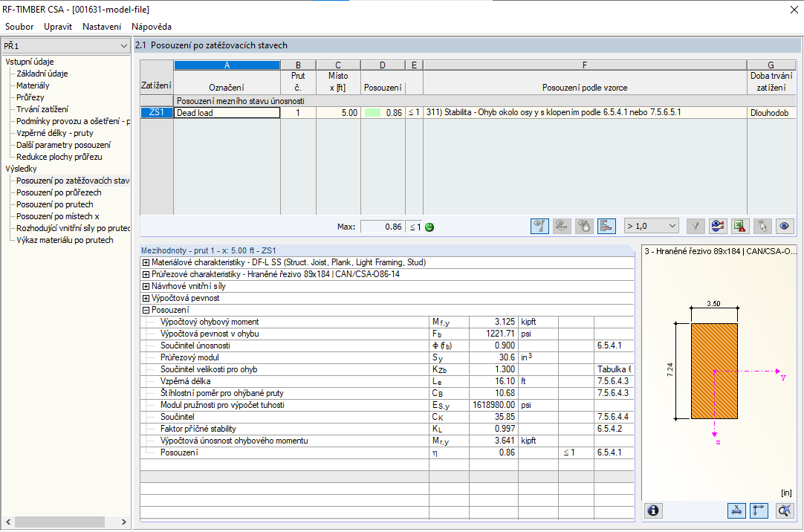The image size is (804, 532).
Task: Click the ZS1 load case row header
Action: 156,112
